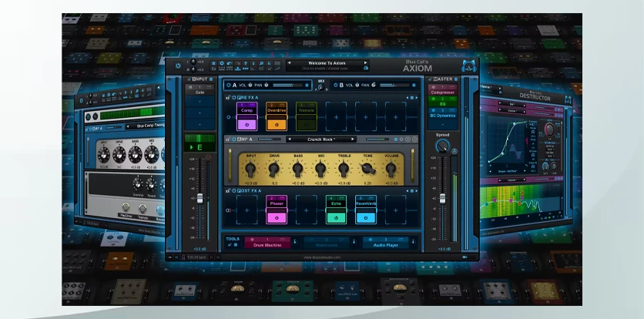The width and height of the screenshot is (644, 319).
Task: Open the Blue Cat headphone-cat logo
Action: coord(469,66)
